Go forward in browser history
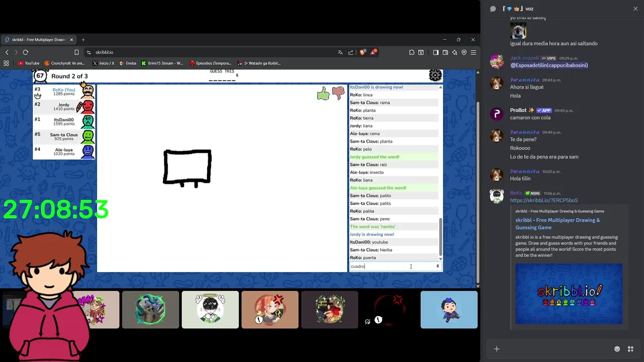 coord(16,52)
